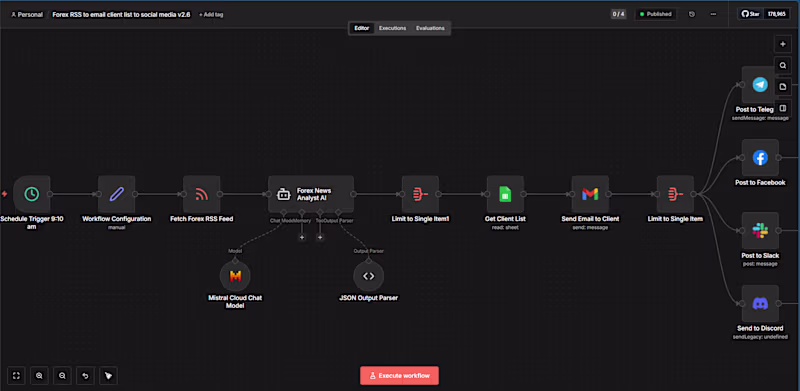Open the Get Client List sheets node
The image size is (800, 391).
(x=505, y=194)
